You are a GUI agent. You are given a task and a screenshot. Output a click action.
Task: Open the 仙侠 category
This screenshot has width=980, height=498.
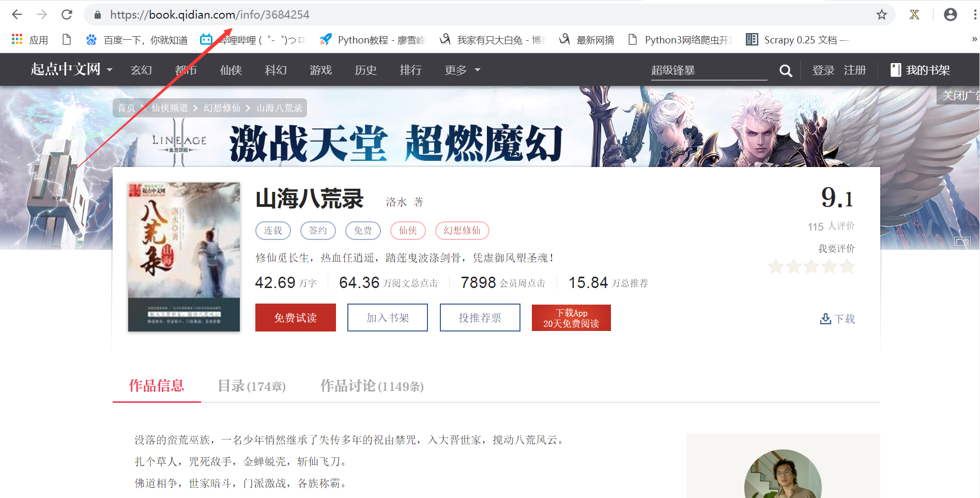231,70
